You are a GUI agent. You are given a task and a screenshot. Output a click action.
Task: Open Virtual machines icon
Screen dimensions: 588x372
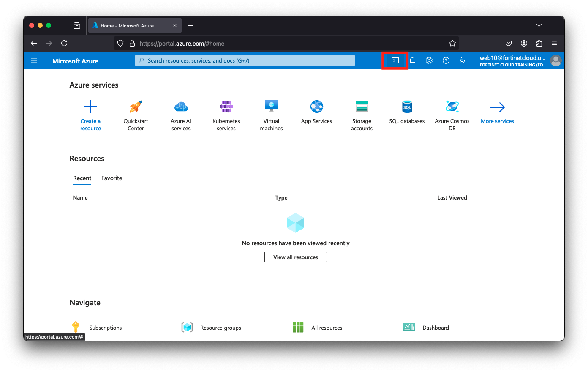click(272, 107)
